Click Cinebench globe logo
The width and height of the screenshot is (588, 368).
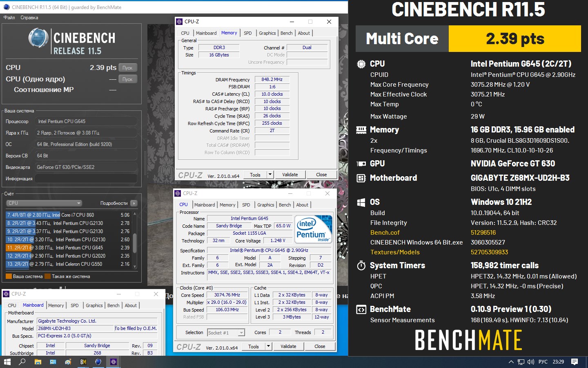38,38
